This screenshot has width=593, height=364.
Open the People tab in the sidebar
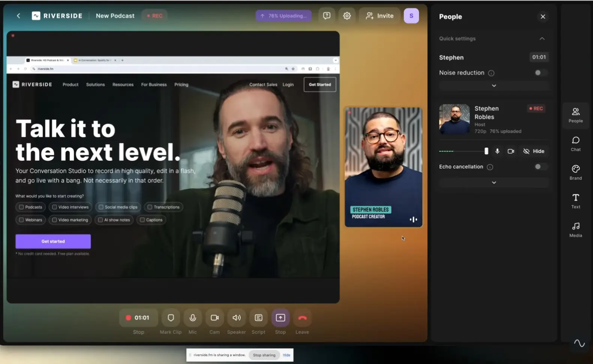575,115
